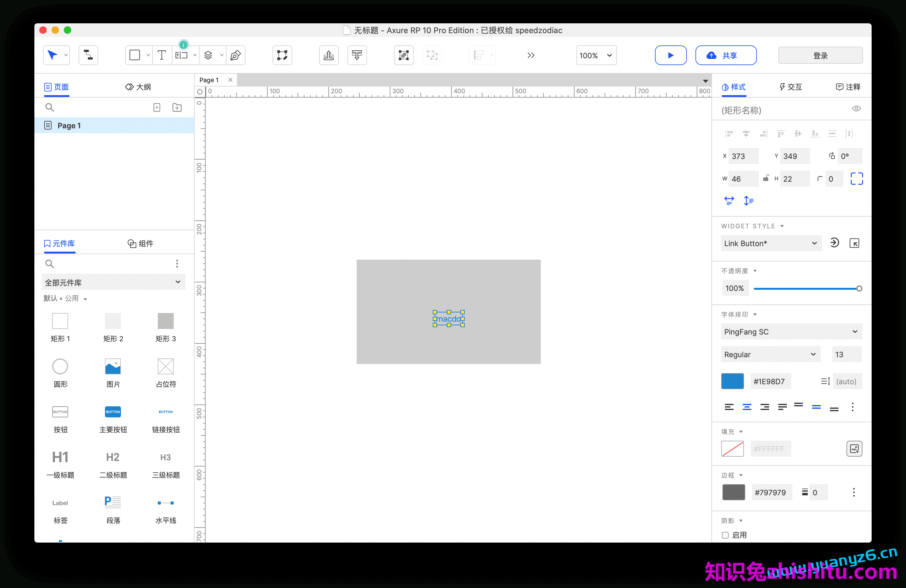The height and width of the screenshot is (588, 906).
Task: Select the Pen drawing tool
Action: [x=236, y=56]
